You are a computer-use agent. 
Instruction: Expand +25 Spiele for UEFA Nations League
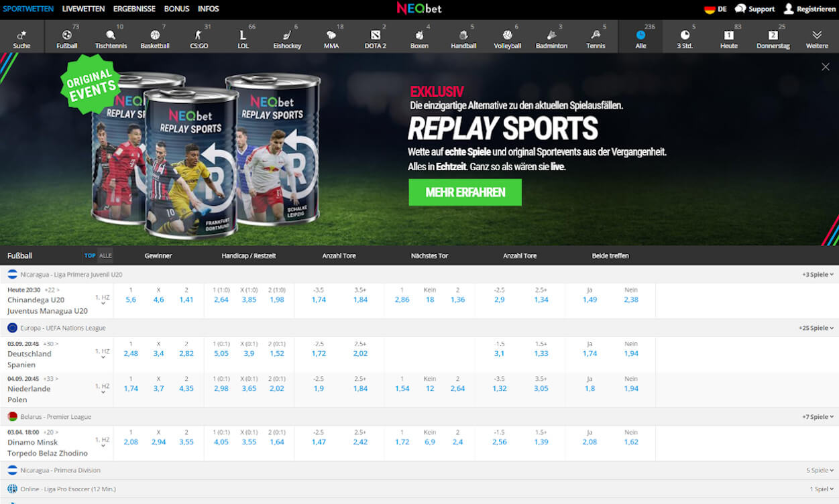[816, 328]
